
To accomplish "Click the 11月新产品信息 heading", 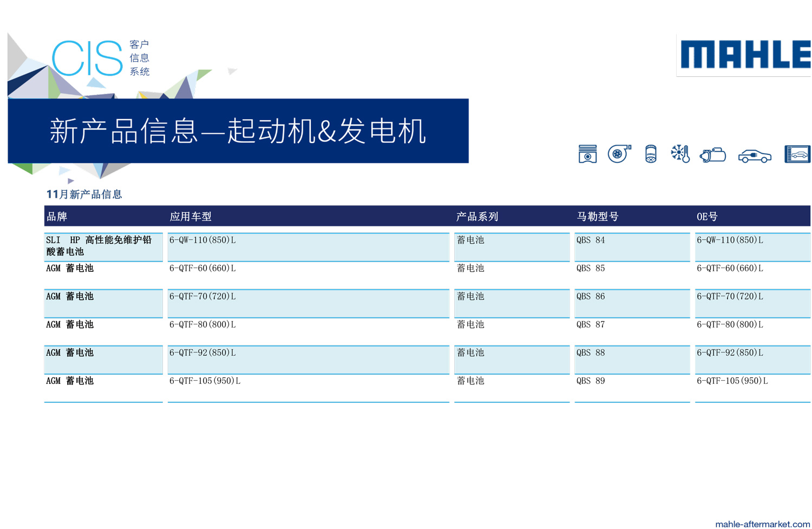I will click(84, 194).
